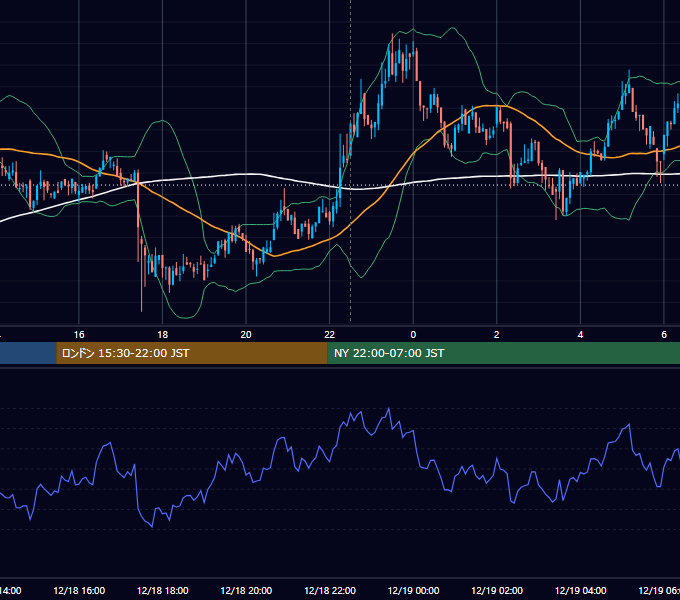Click the London 15:30-22:00 JST session bar
The width and height of the screenshot is (680, 600).
tap(192, 353)
